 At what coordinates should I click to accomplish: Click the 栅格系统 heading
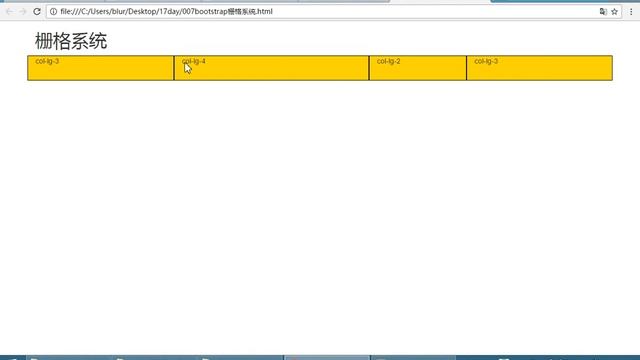[71, 41]
